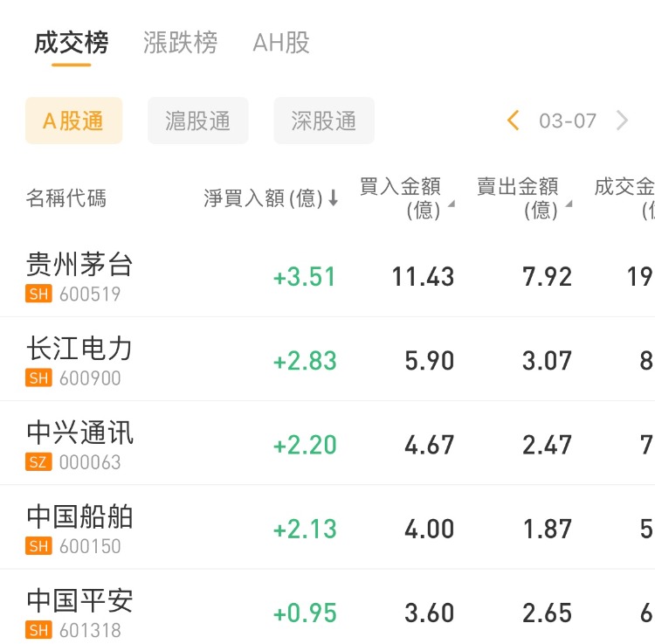This screenshot has height=644, width=655.
Task: Click 中国平安 net buy value +0.95
Action: point(305,613)
